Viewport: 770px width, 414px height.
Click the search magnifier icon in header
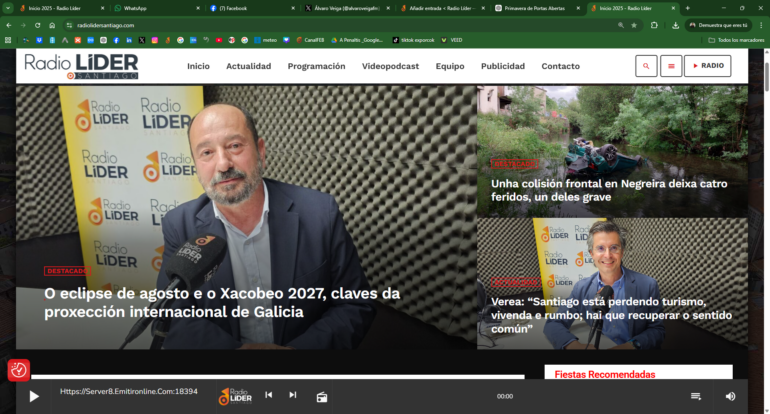tap(646, 66)
